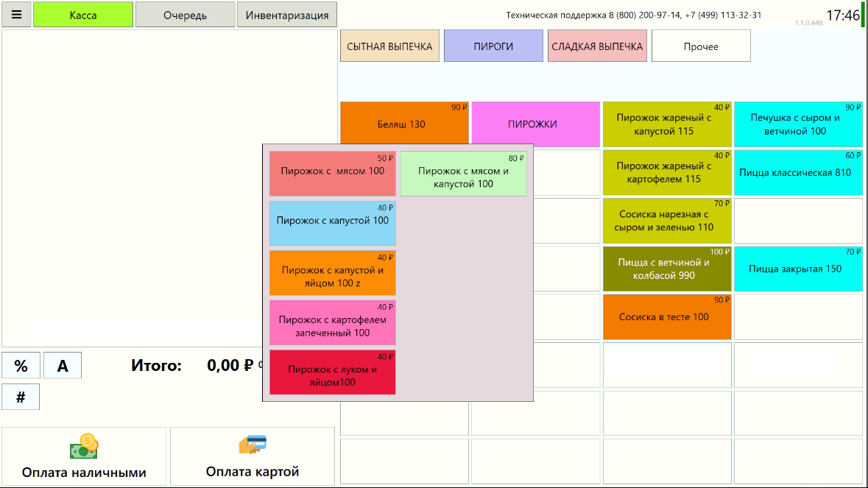The height and width of the screenshot is (488, 868).
Task: Select Пирожок с луком и яйцом100
Action: click(x=332, y=372)
